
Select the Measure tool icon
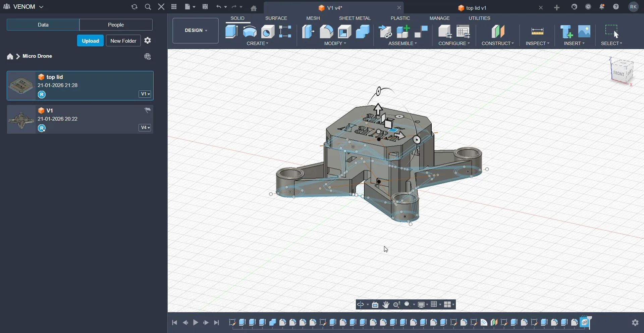(x=538, y=32)
